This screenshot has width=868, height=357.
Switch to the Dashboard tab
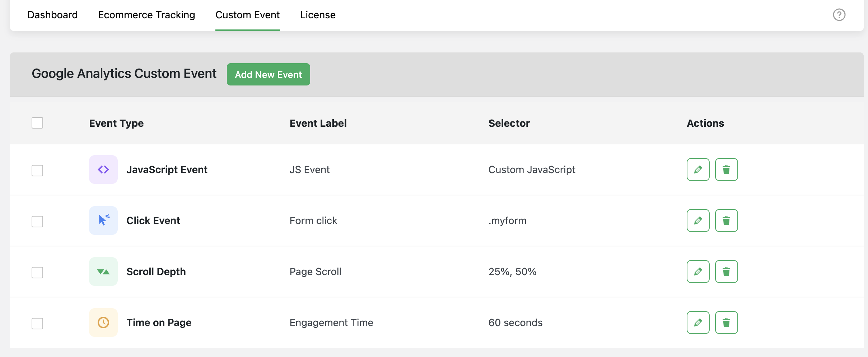coord(52,15)
